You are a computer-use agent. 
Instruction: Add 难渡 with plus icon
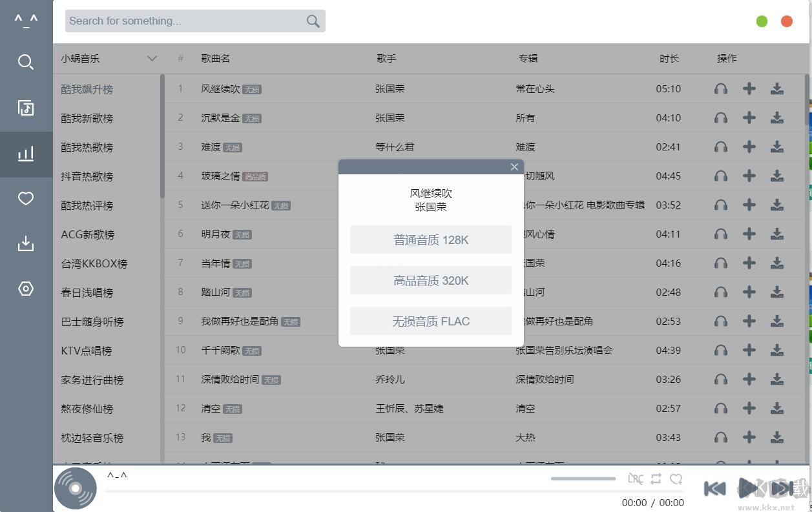[749, 147]
